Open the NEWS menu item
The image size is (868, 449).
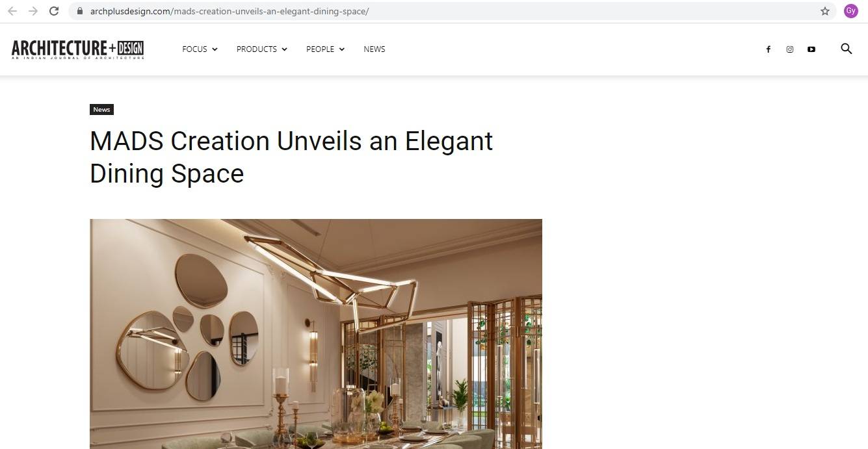[375, 49]
